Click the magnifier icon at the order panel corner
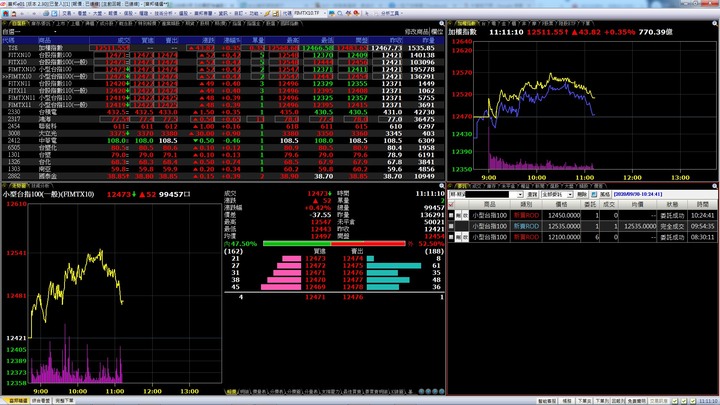The height and width of the screenshot is (405, 720). point(715,186)
